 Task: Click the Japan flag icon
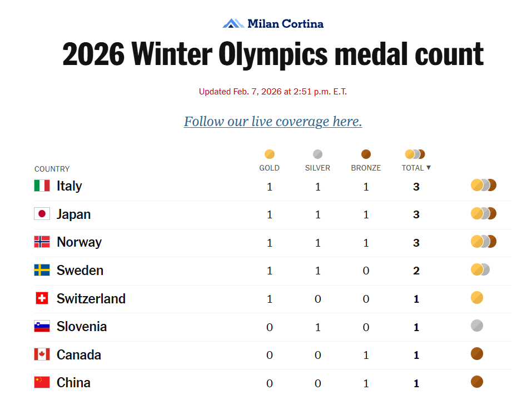(x=42, y=214)
